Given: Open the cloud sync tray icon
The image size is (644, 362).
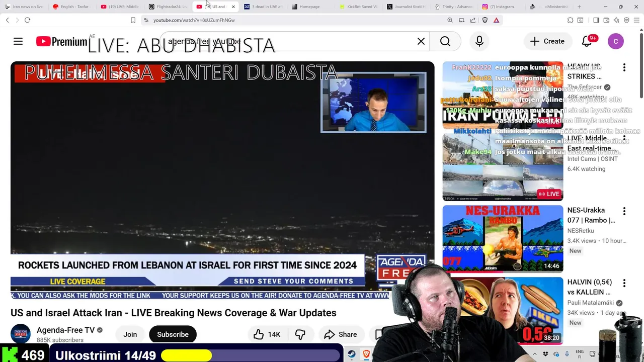Looking at the screenshot, I should click(556, 354).
